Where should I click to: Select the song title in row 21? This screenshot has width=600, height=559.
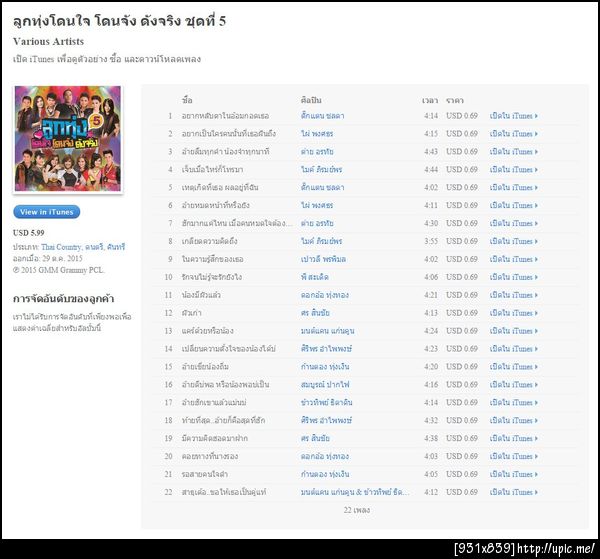click(205, 474)
